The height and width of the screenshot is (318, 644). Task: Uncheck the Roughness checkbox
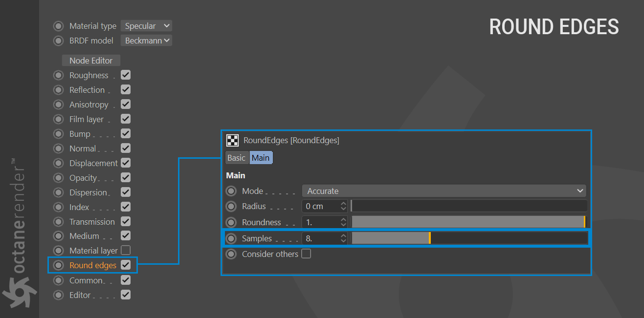(126, 75)
